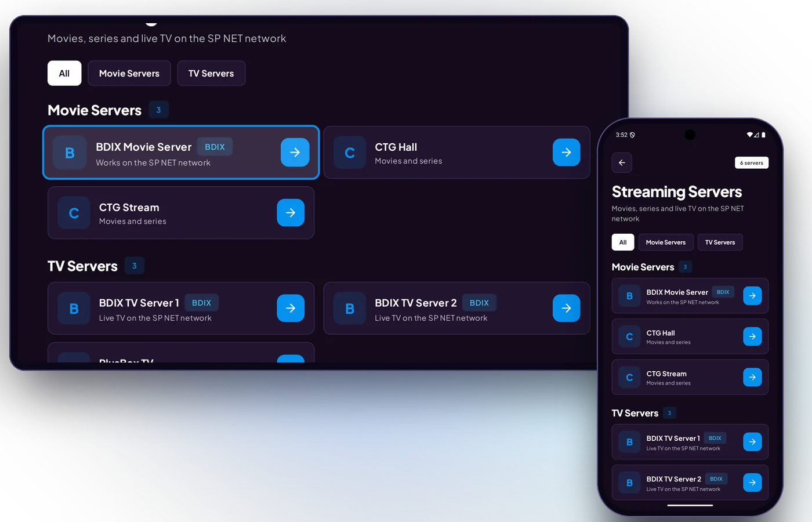
Task: Click 'Works on the SP NET network' on TV
Action: [153, 163]
